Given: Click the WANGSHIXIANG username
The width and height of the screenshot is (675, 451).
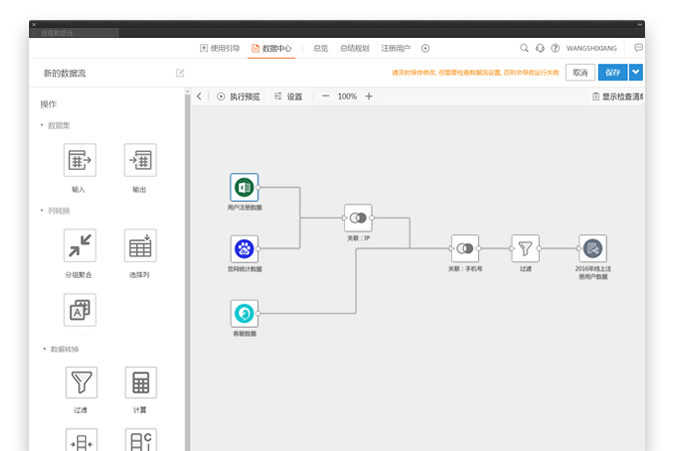Looking at the screenshot, I should coord(591,48).
